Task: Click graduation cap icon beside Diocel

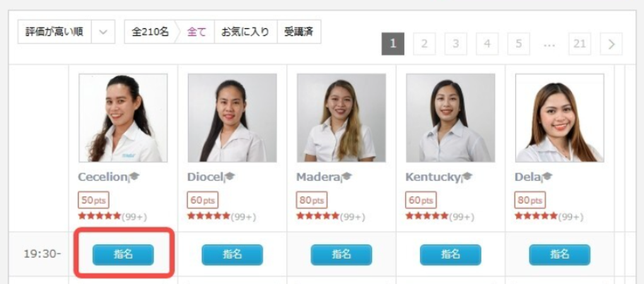Action: click(x=230, y=177)
